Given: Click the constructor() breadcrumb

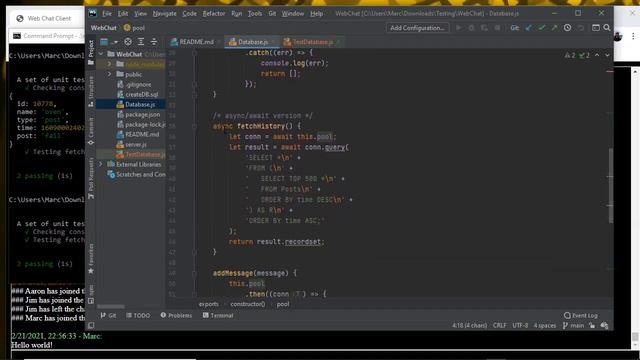Looking at the screenshot, I should click(247, 304).
